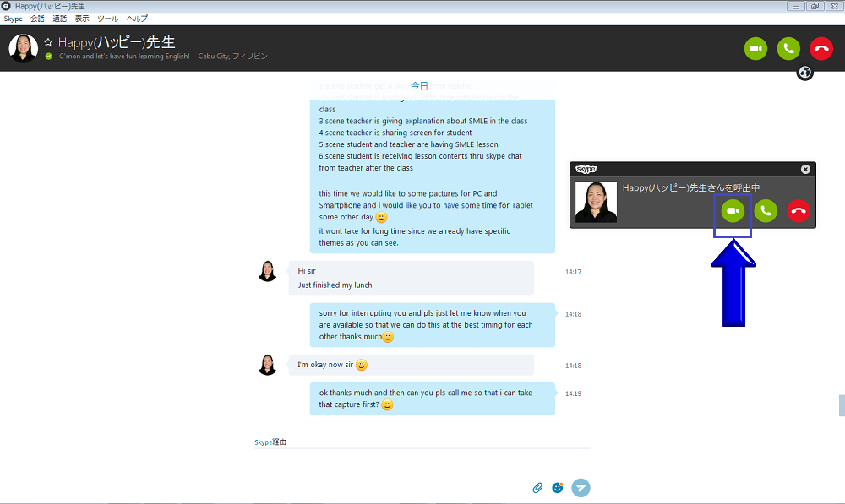The width and height of the screenshot is (845, 504).
Task: End call with red header button
Action: point(821,48)
